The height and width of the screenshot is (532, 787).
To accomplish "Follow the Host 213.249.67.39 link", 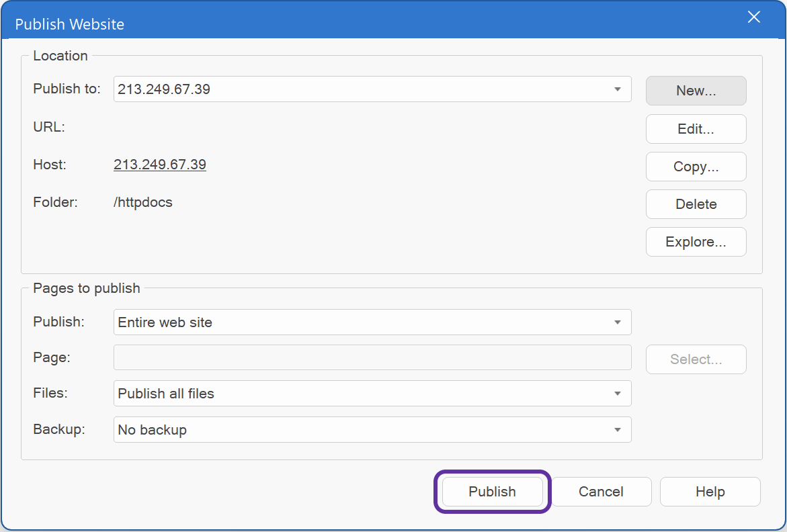I will tap(160, 165).
